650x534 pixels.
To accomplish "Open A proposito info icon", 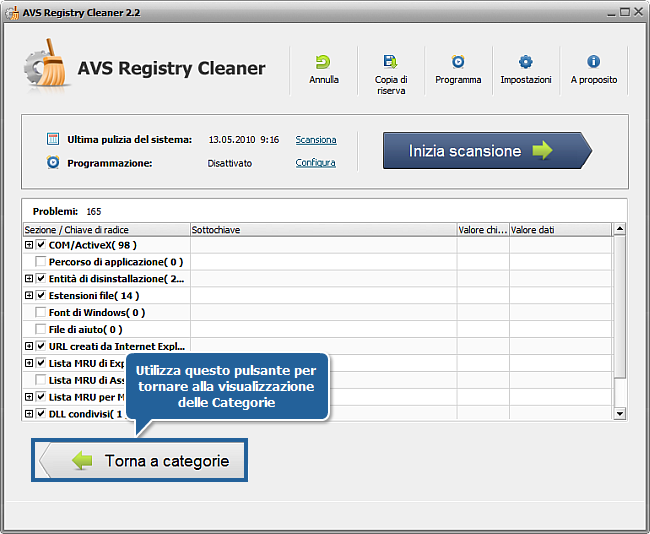I will pyautogui.click(x=594, y=62).
